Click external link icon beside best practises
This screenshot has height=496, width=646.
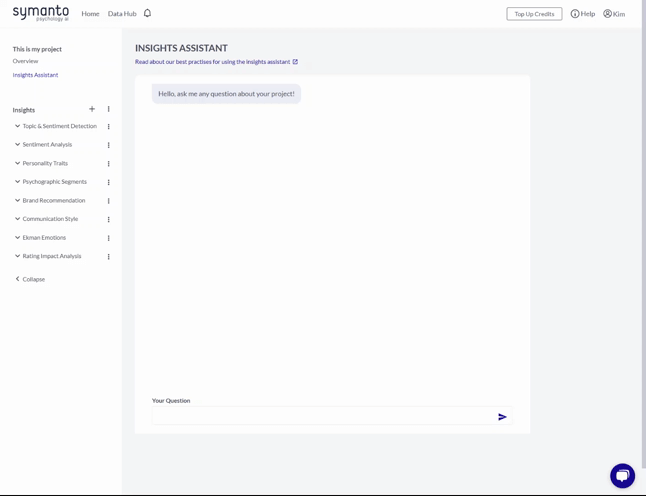(x=295, y=62)
